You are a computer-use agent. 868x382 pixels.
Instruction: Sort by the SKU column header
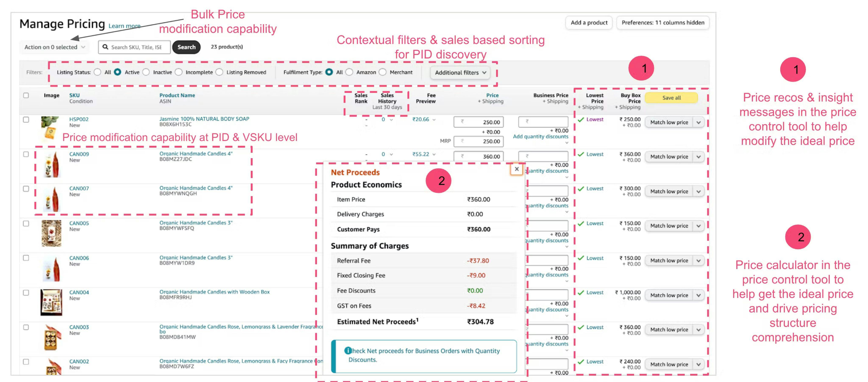pyautogui.click(x=74, y=95)
